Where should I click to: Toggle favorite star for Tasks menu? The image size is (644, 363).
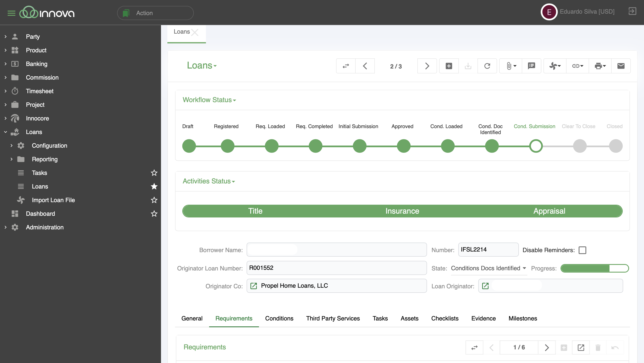pos(154,173)
